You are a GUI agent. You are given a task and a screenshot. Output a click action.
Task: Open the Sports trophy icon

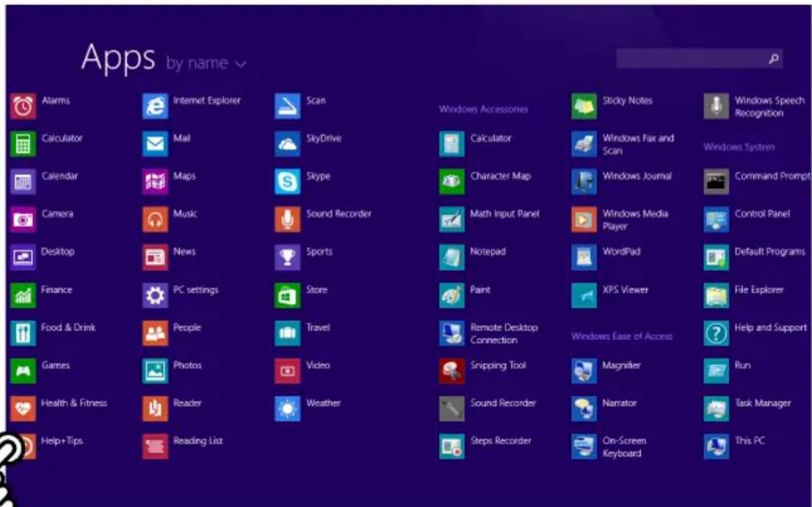click(287, 258)
